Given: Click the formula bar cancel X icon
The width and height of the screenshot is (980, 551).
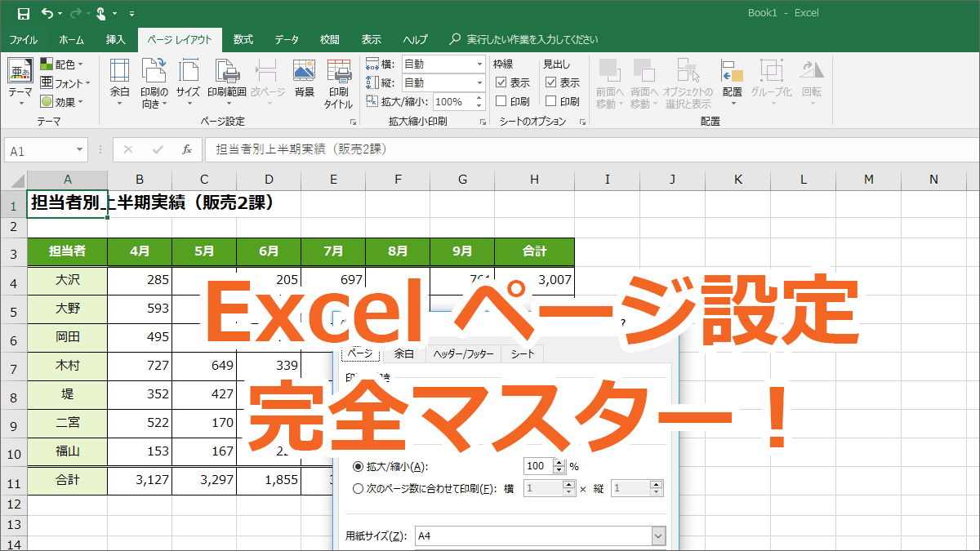Looking at the screenshot, I should coord(128,149).
